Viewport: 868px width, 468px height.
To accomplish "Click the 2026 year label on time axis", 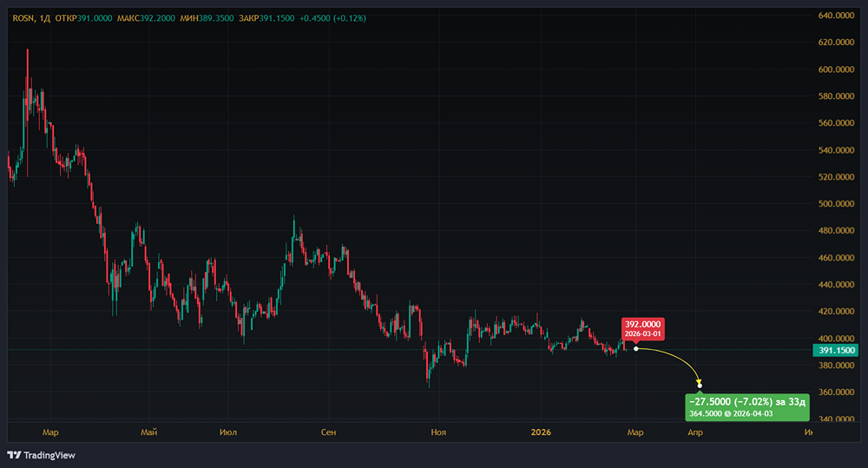I will coord(541,432).
